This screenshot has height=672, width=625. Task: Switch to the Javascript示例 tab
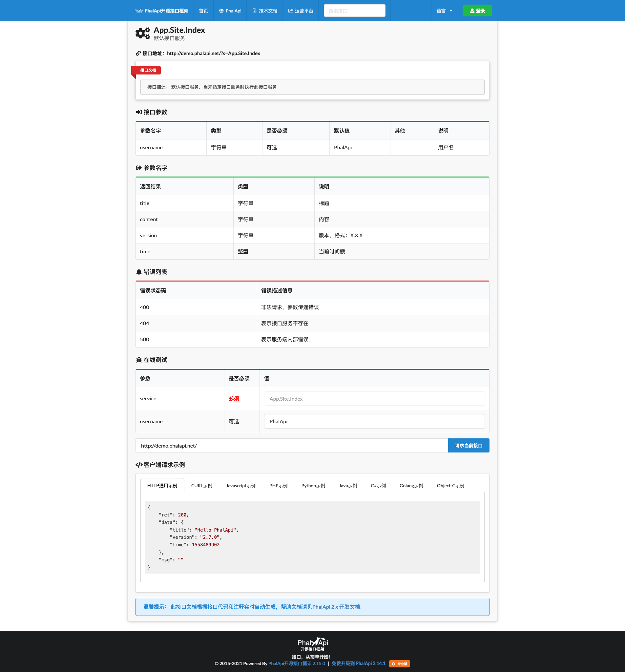click(241, 485)
